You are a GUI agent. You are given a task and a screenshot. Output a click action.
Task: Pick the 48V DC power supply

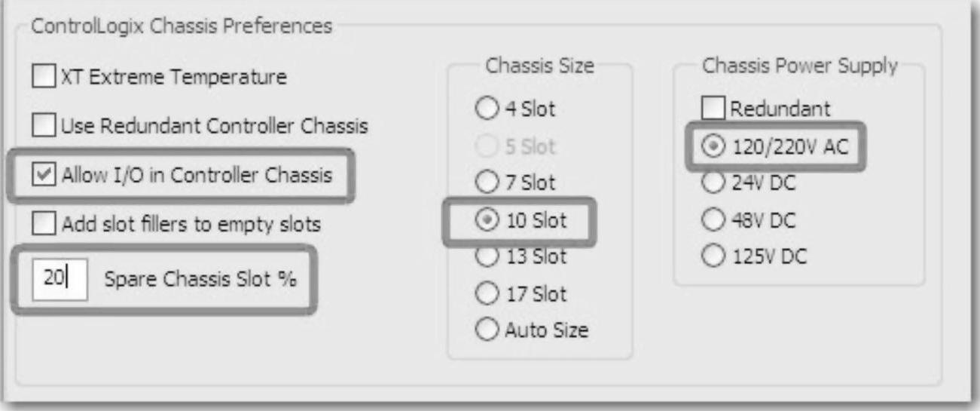(x=713, y=220)
